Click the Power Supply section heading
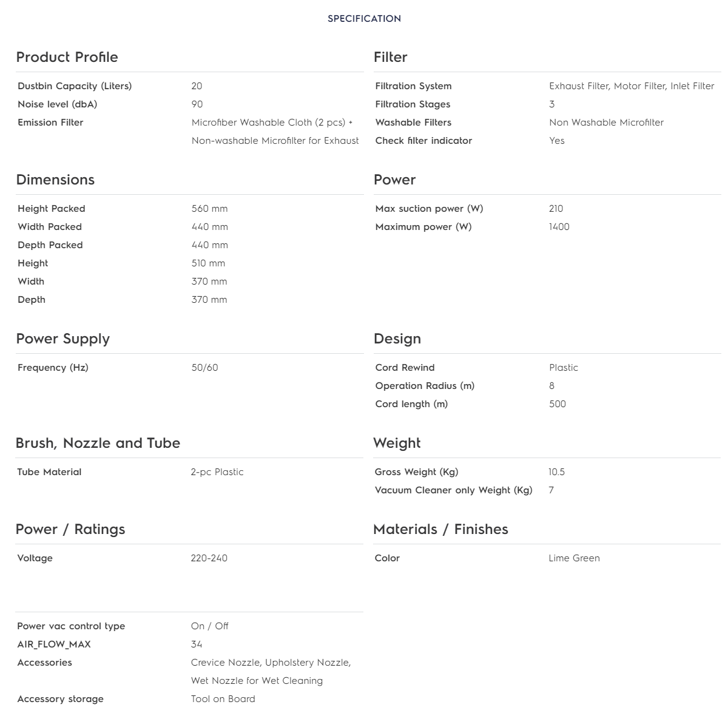728x713 pixels. pyautogui.click(x=62, y=339)
